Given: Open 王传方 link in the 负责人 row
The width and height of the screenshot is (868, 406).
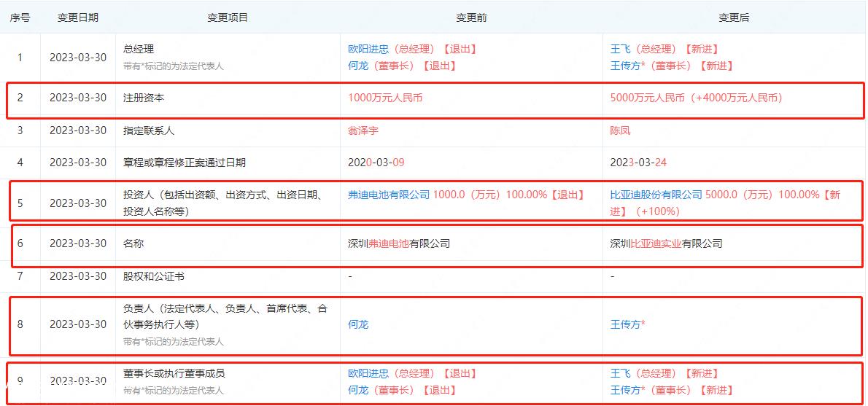Looking at the screenshot, I should click(x=626, y=324).
